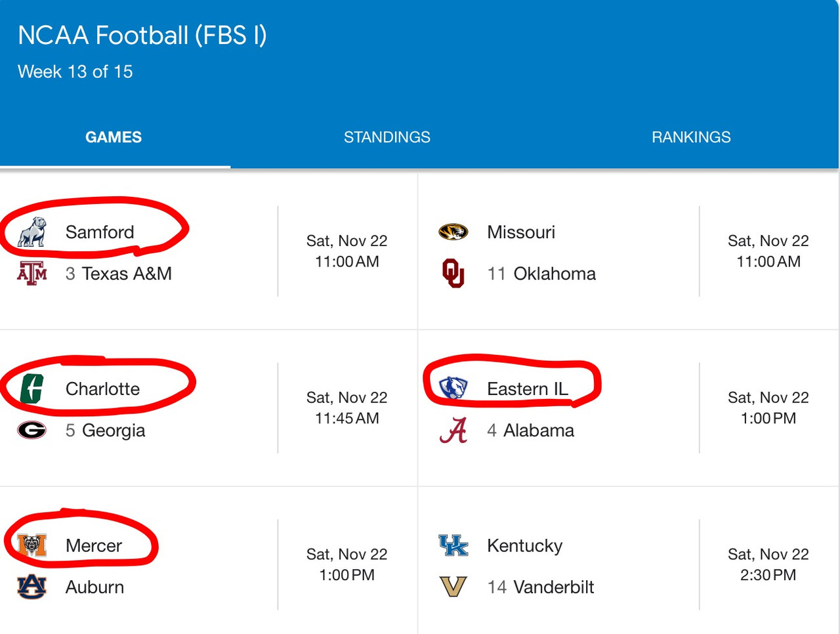Image resolution: width=840 pixels, height=634 pixels.
Task: Tap the Vanderbilt V logo
Action: point(453,587)
